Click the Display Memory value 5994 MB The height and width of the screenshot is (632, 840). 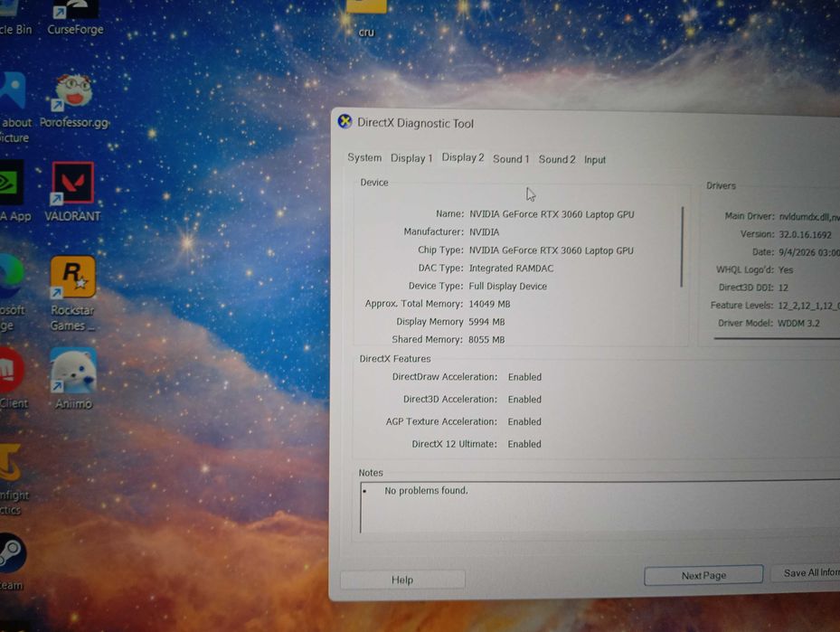[x=486, y=321]
